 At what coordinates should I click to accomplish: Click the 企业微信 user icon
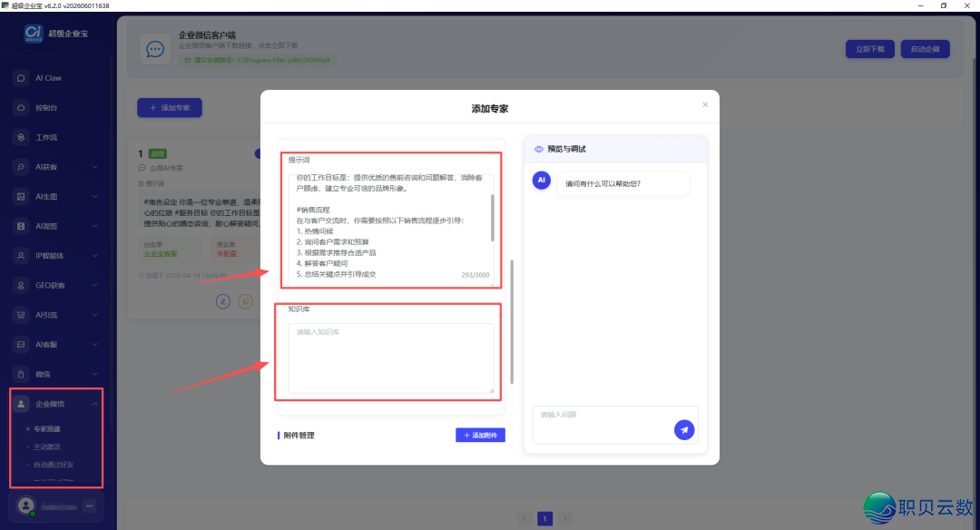click(x=21, y=404)
